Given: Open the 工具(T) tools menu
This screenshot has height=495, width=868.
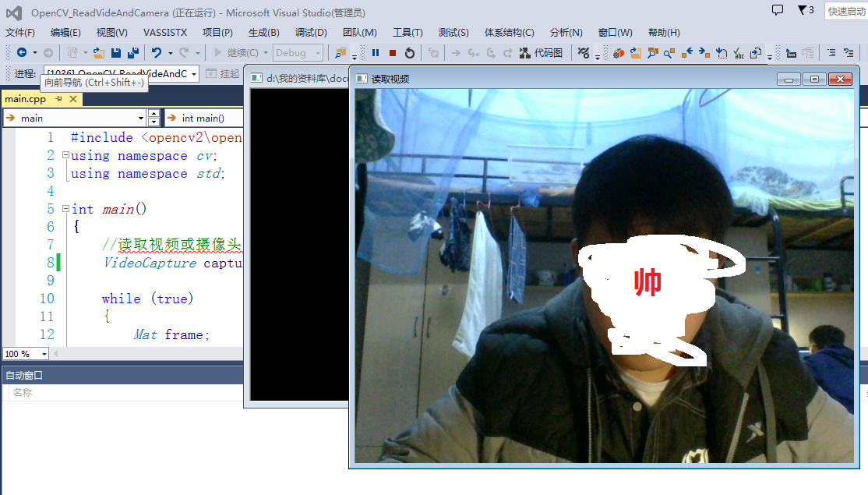Looking at the screenshot, I should point(407,32).
